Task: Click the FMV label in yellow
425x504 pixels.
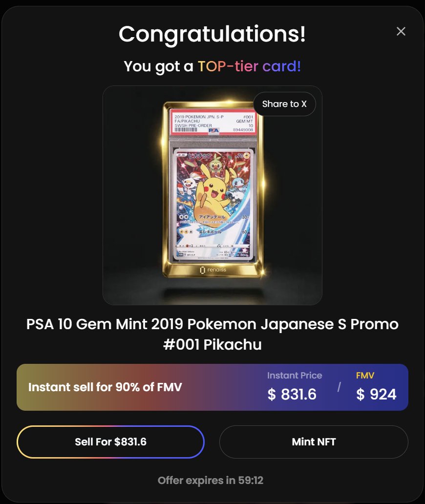Action: (x=365, y=376)
